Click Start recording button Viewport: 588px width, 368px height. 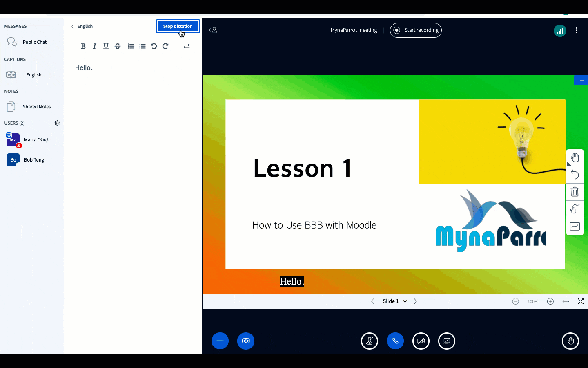tap(416, 30)
